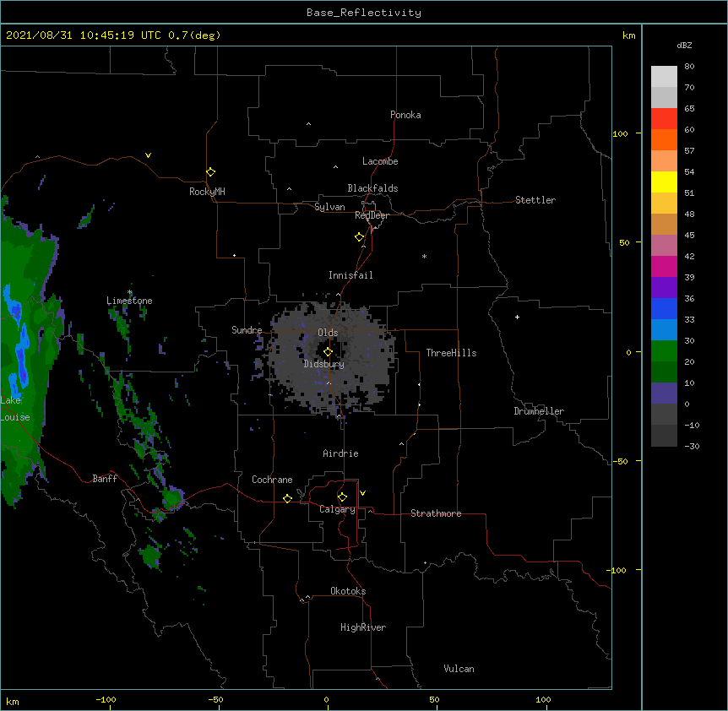This screenshot has height=711, width=728.
Task: Click the RockyMH map label
Action: click(x=207, y=192)
